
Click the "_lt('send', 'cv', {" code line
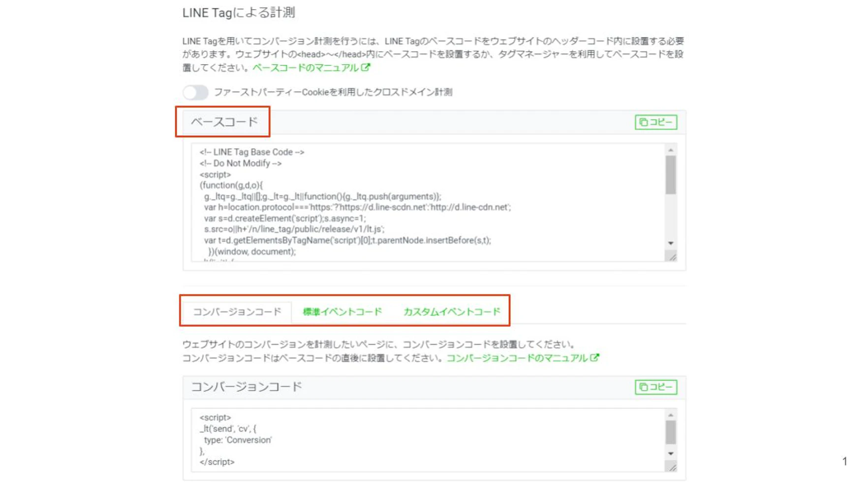coord(228,429)
